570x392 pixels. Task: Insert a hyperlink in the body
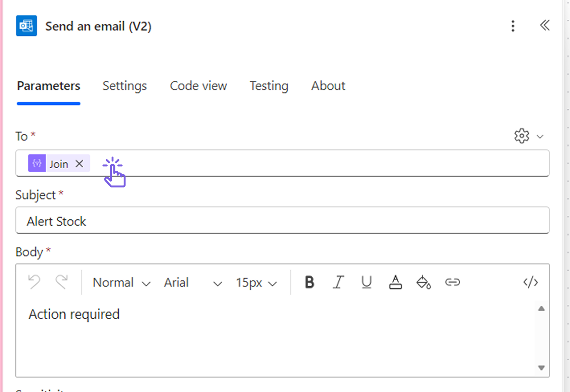click(452, 282)
